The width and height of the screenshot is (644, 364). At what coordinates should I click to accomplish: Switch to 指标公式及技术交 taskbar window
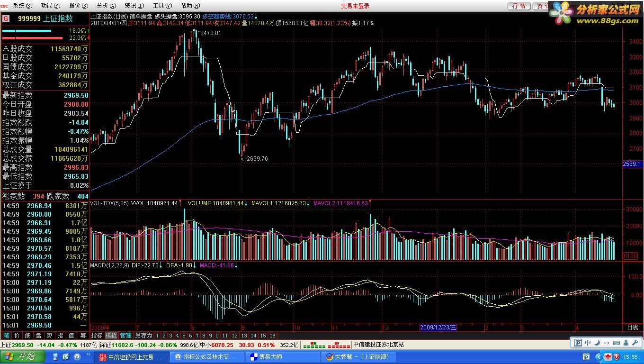point(206,357)
